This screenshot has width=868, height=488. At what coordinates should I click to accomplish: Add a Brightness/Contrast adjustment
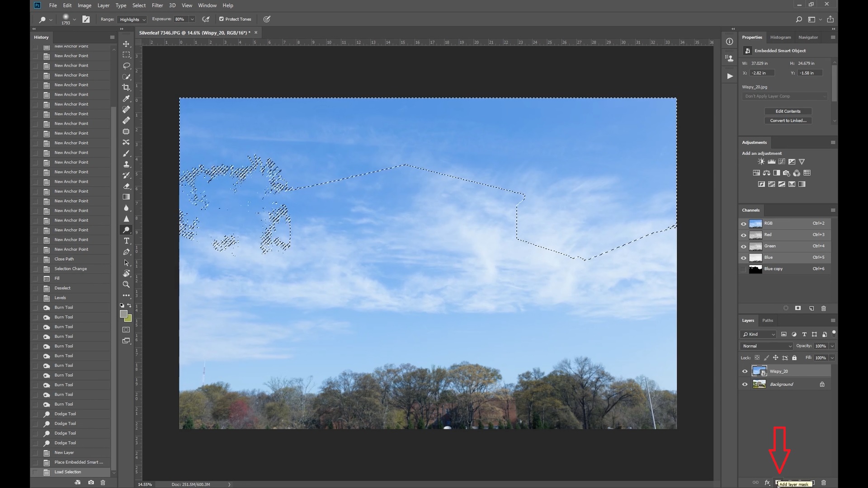(x=761, y=162)
